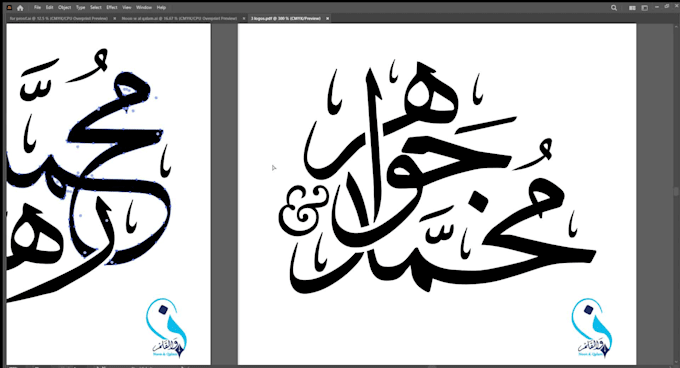Open the Help menu

tap(161, 7)
